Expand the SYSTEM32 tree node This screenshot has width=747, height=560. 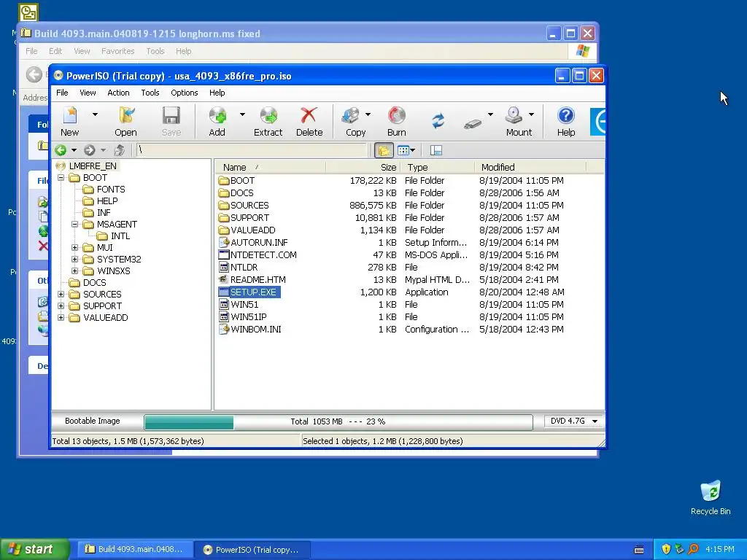pos(75,259)
